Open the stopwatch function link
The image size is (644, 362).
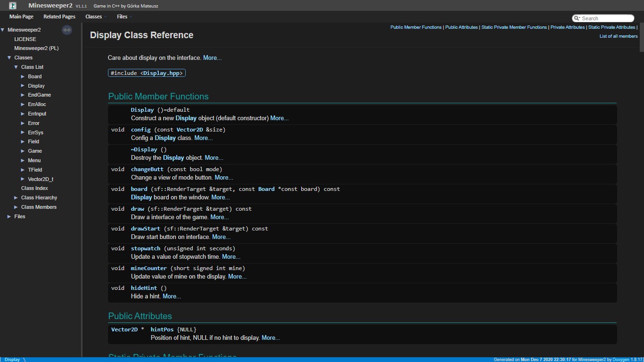point(146,248)
